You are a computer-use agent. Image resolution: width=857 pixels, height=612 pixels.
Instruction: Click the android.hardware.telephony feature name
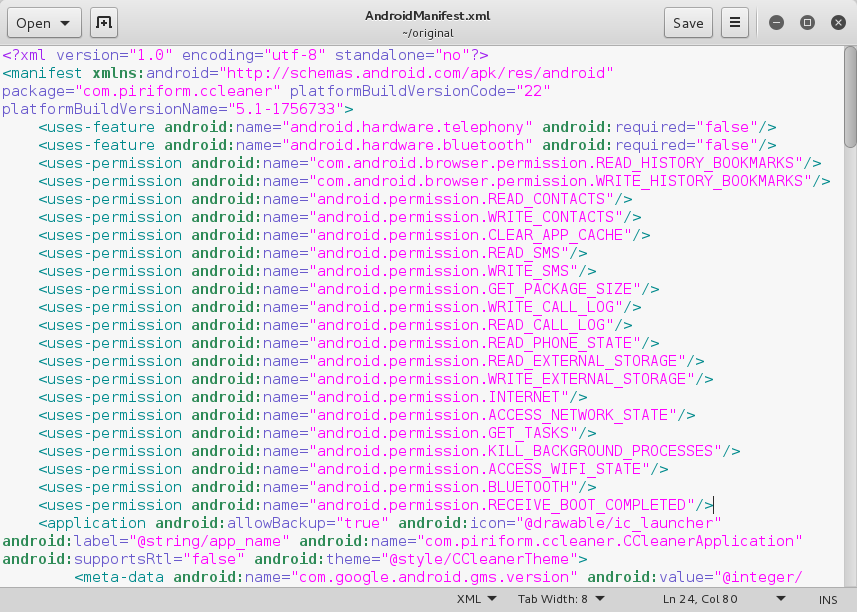coord(407,127)
